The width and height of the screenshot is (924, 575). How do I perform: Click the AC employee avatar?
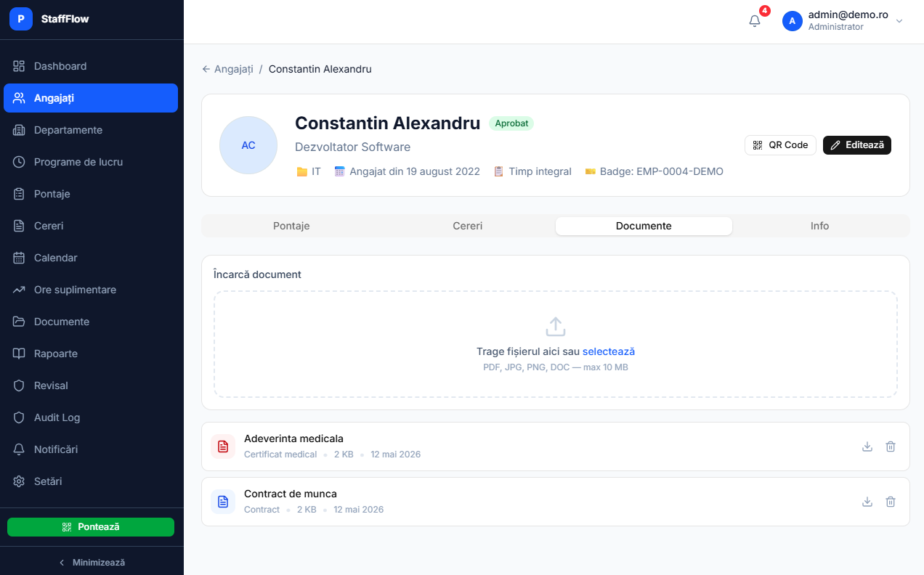pos(248,145)
